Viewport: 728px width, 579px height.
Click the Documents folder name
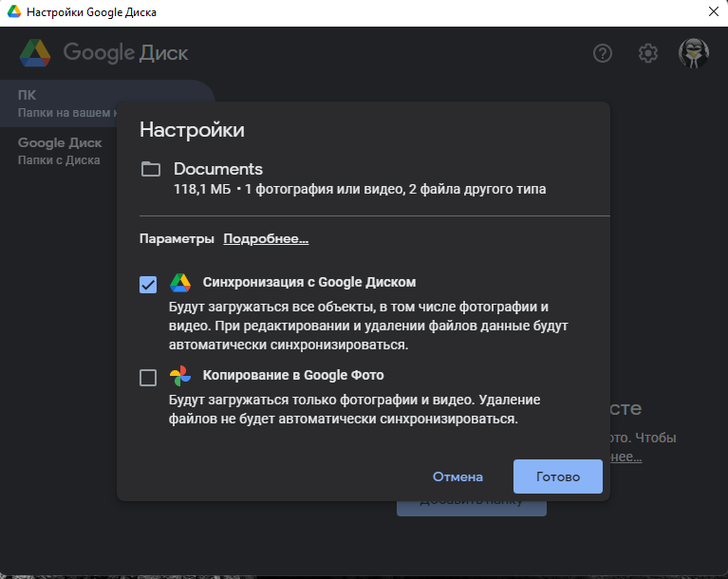click(218, 169)
